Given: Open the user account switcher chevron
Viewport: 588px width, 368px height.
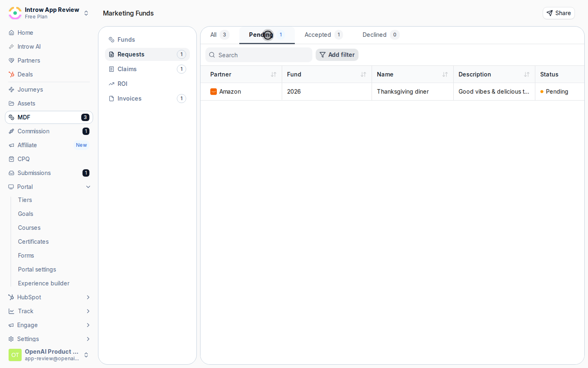Looking at the screenshot, I should (86, 355).
